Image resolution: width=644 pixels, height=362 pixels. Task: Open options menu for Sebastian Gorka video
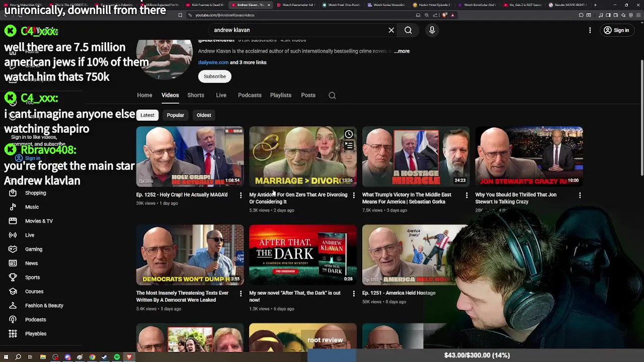coord(466,195)
